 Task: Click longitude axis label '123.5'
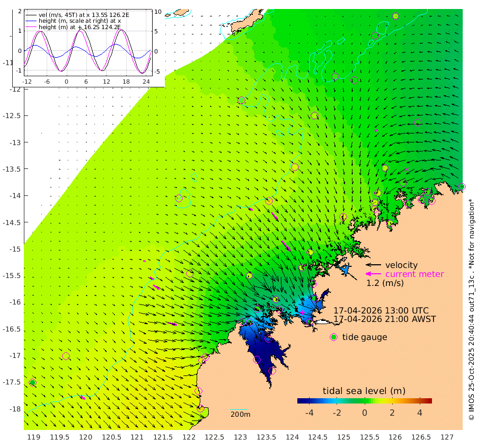point(267,437)
